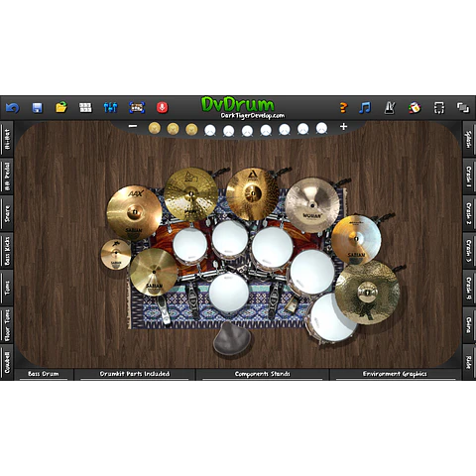Open the Components Stands tab
The height and width of the screenshot is (476, 476).
click(x=263, y=374)
